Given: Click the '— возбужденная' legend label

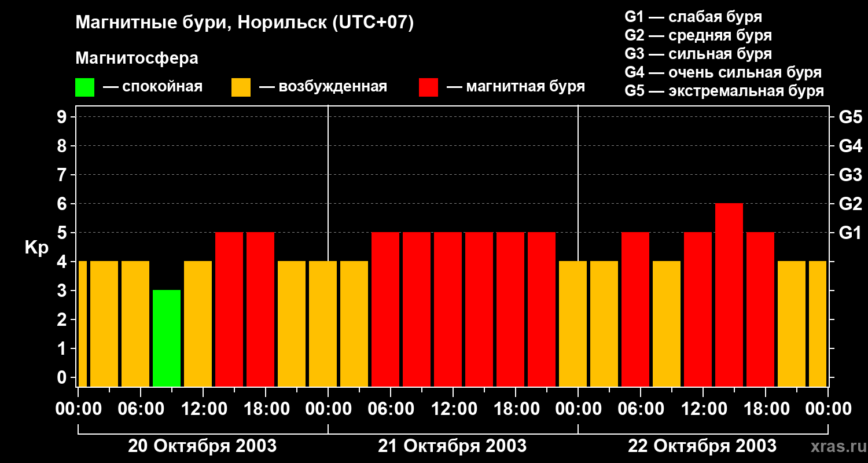Looking at the screenshot, I should coord(323,87).
